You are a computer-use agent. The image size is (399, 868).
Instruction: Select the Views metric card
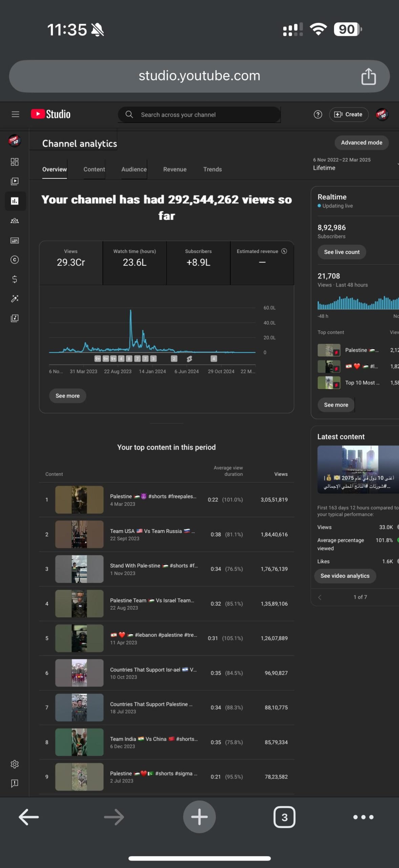coord(71,263)
